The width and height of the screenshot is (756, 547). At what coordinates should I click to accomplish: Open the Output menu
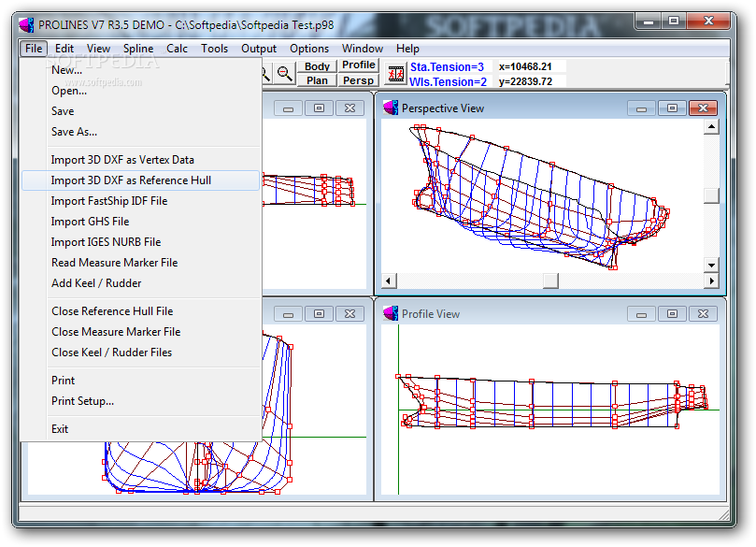(259, 49)
